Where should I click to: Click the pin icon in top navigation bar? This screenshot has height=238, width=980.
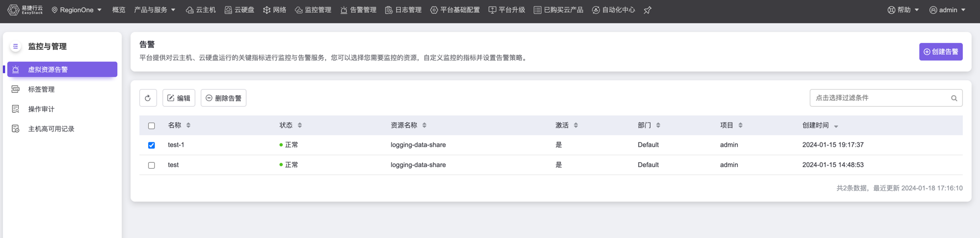point(647,10)
